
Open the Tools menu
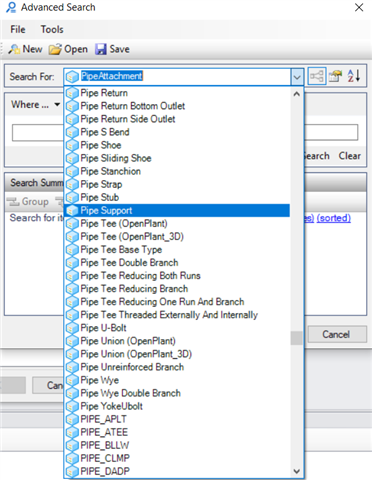pos(52,29)
